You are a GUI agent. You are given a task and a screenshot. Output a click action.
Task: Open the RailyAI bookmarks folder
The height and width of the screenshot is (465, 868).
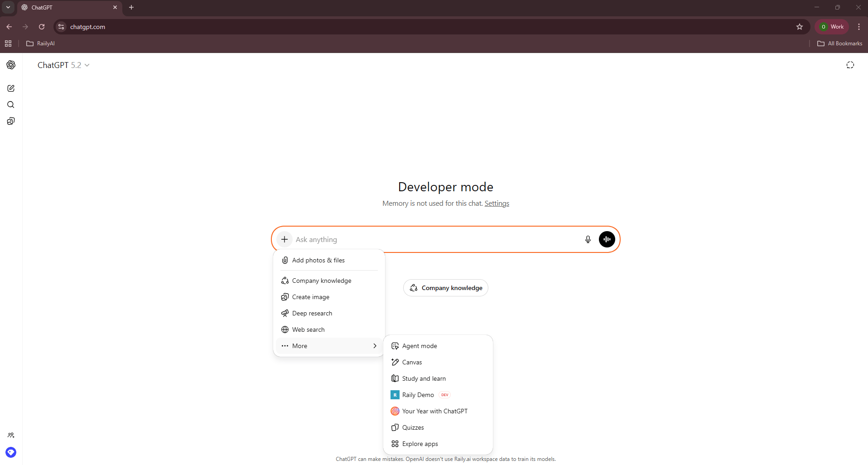[40, 44]
